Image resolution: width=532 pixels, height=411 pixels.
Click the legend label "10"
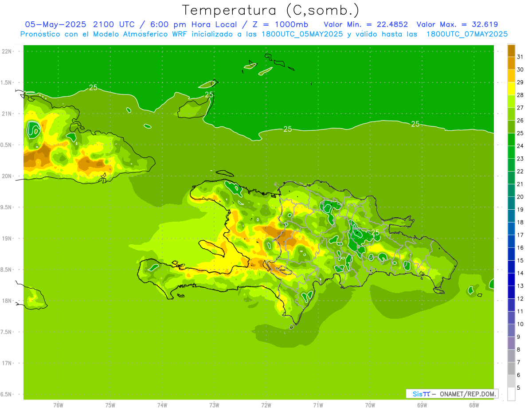tap(520, 324)
